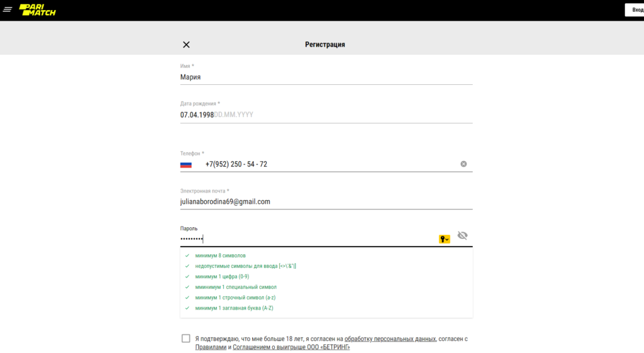Open the Правилами rules link
The height and width of the screenshot is (353, 644).
211,347
